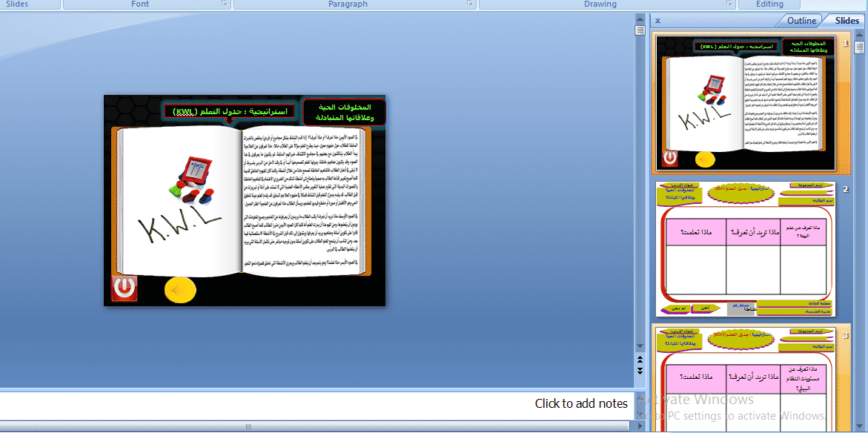The width and height of the screenshot is (868, 433).
Task: Click the Drawing group label
Action: pos(600,4)
